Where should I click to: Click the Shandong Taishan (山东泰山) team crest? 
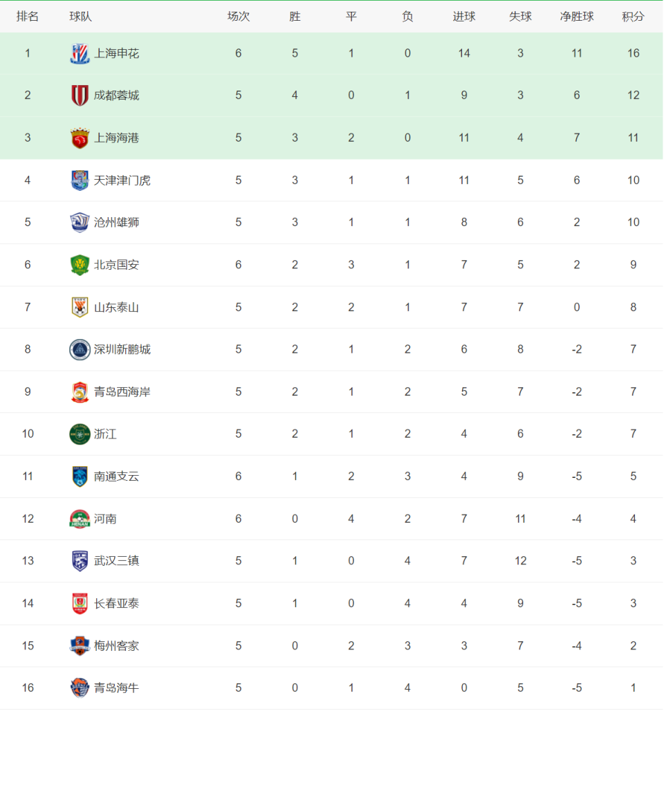80,307
